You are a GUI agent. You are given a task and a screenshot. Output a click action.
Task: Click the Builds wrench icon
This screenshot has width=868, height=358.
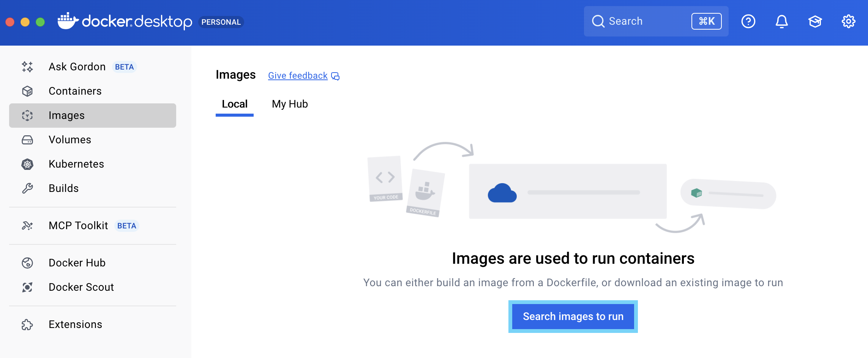click(x=27, y=189)
